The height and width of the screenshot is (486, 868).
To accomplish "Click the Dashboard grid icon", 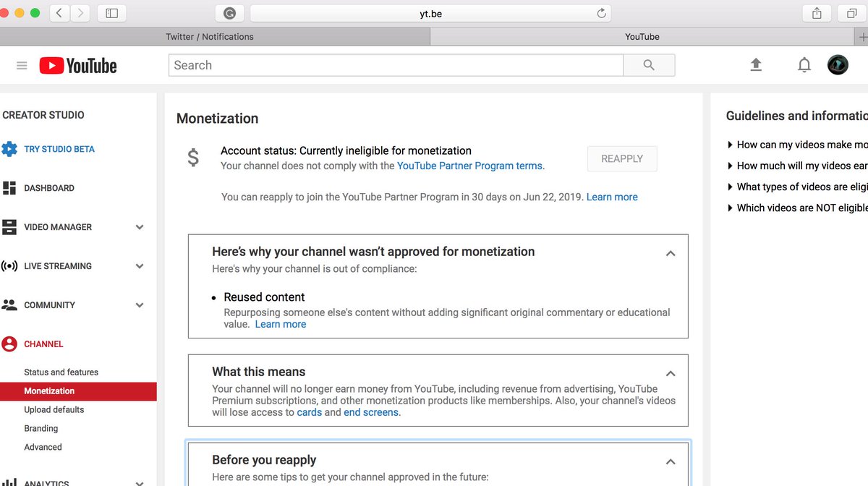I will pos(9,188).
